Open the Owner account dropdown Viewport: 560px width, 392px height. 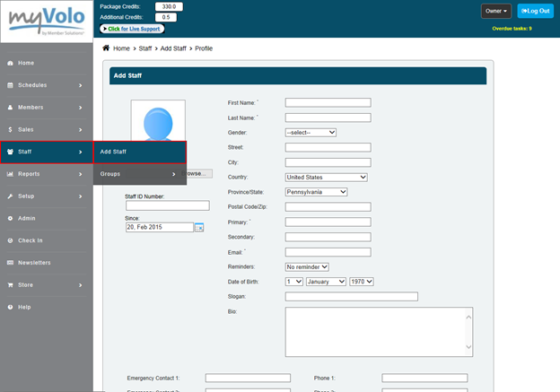coord(496,11)
